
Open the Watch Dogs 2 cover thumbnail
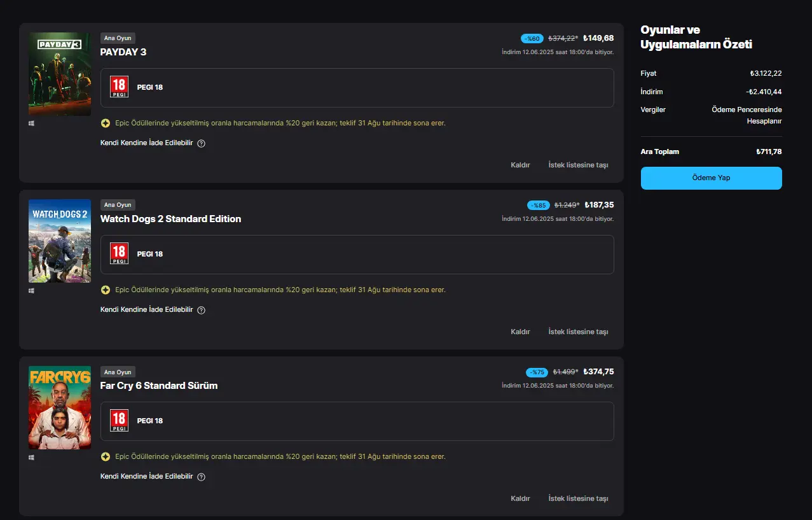coord(60,241)
